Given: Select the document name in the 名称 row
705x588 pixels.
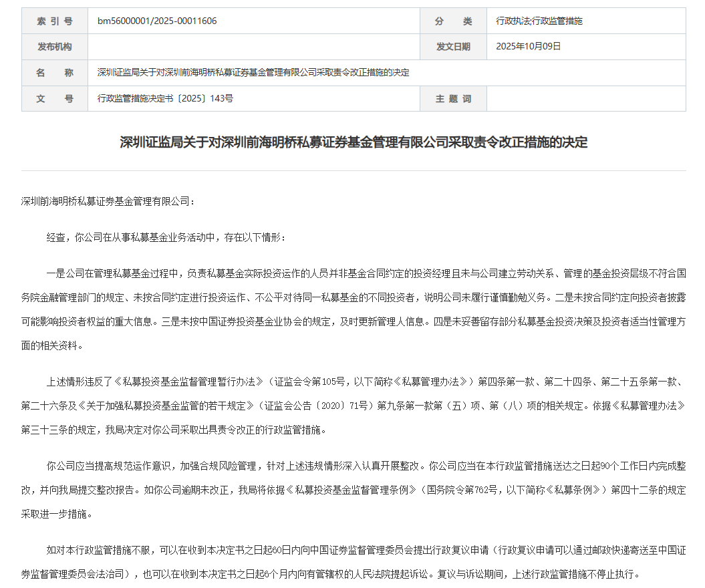Looking at the screenshot, I should pos(253,72).
